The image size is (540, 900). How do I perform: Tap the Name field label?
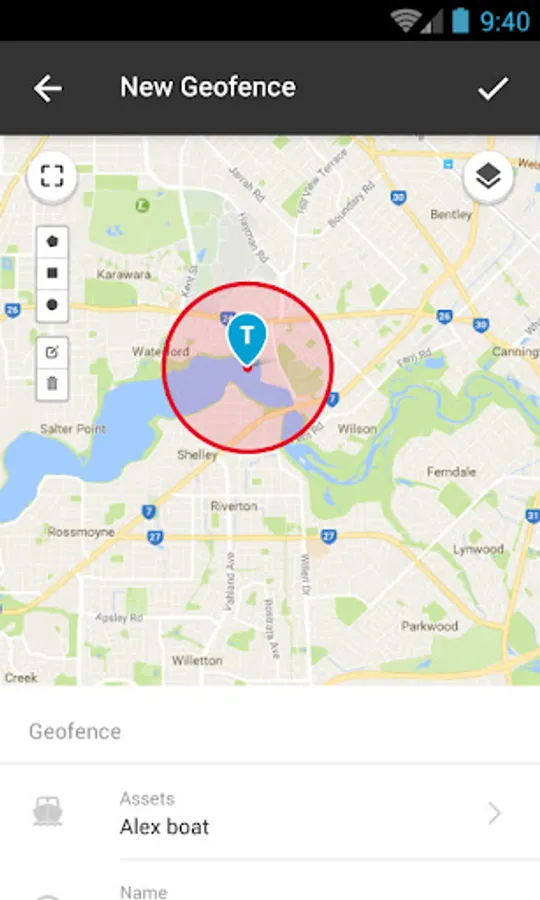click(143, 892)
